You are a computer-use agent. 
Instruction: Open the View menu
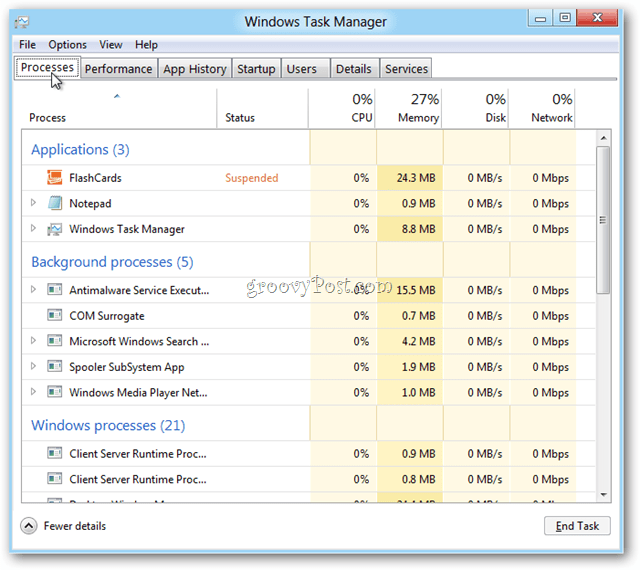click(111, 45)
